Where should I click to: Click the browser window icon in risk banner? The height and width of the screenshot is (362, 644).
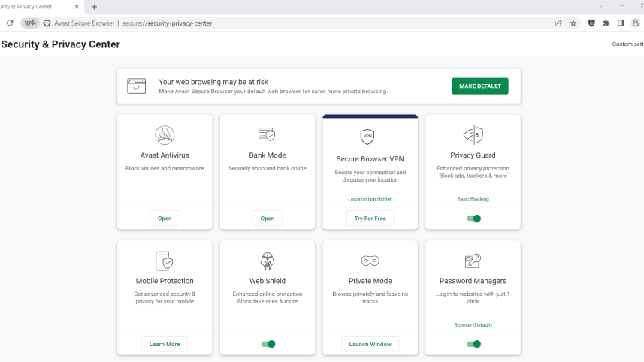pyautogui.click(x=136, y=86)
